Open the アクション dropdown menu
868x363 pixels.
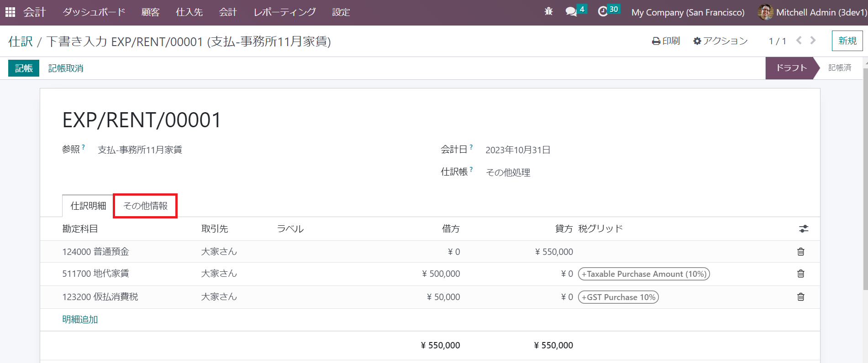pyautogui.click(x=720, y=41)
